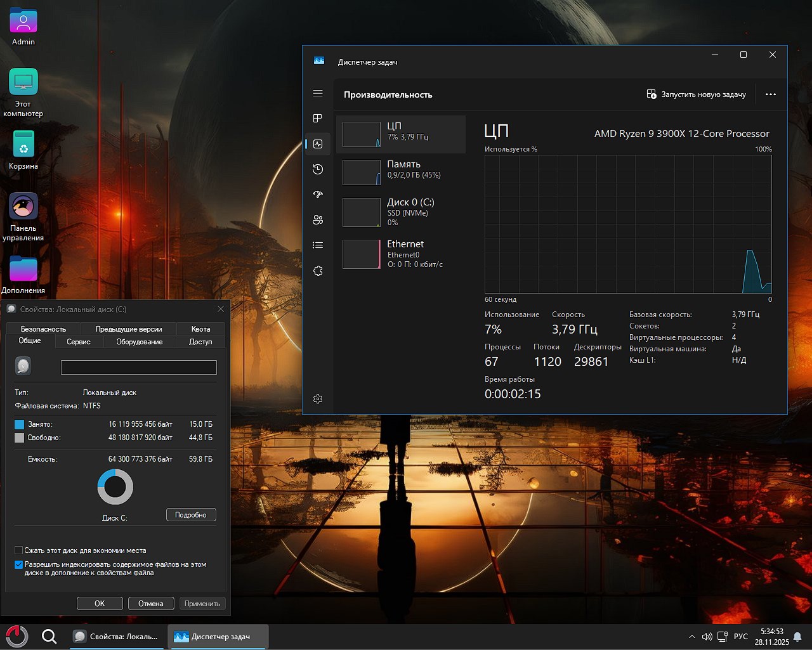Image resolution: width=812 pixels, height=650 pixels.
Task: Expand the Task Manager hamburger navigation menu
Action: click(x=318, y=93)
